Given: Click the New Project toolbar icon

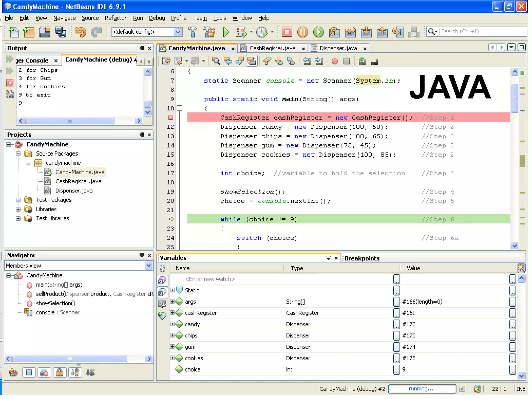Looking at the screenshot, I should pos(29,32).
